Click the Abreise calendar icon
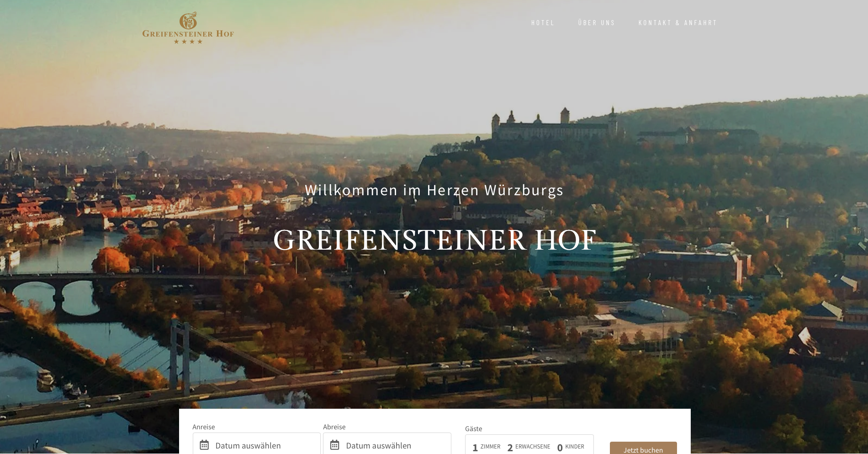Viewport: 868px width, 454px height. [x=335, y=445]
